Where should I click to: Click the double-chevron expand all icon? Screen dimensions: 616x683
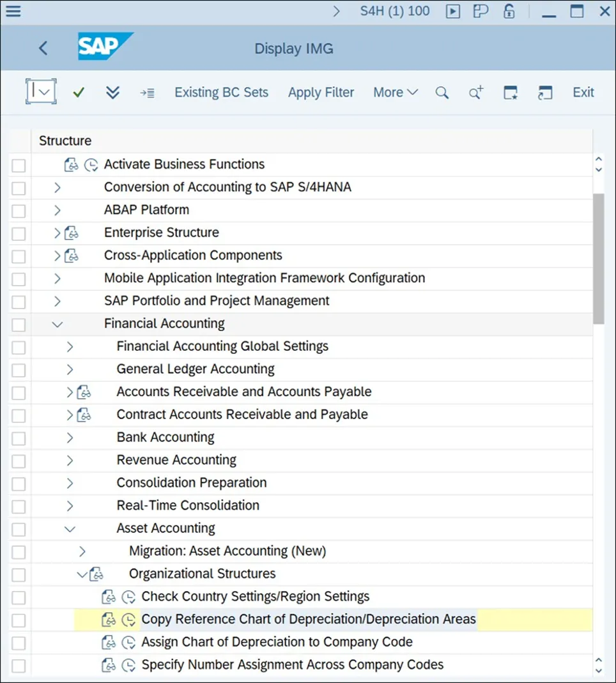click(x=112, y=93)
